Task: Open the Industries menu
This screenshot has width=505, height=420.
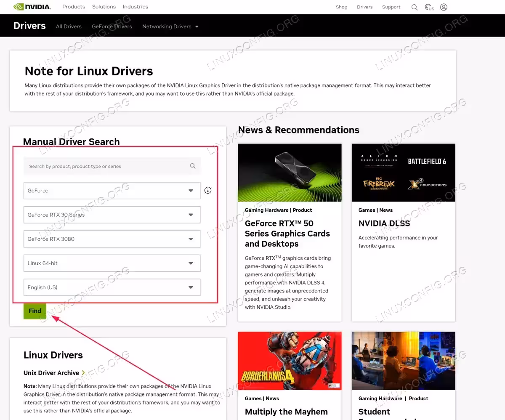Action: (136, 7)
